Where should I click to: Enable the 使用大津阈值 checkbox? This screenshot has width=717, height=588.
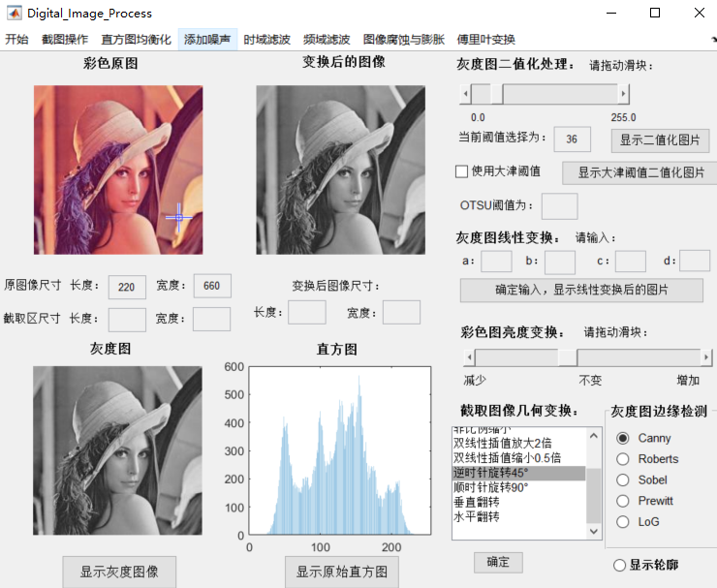click(462, 171)
